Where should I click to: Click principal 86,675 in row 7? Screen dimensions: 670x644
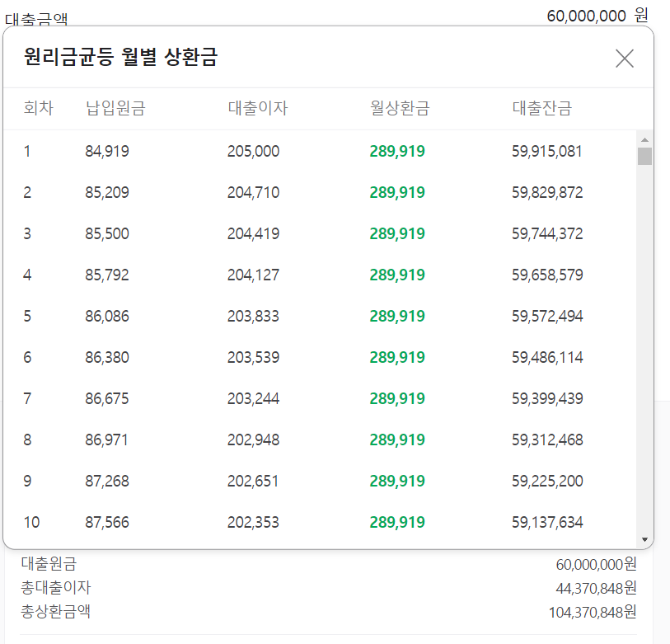[107, 398]
